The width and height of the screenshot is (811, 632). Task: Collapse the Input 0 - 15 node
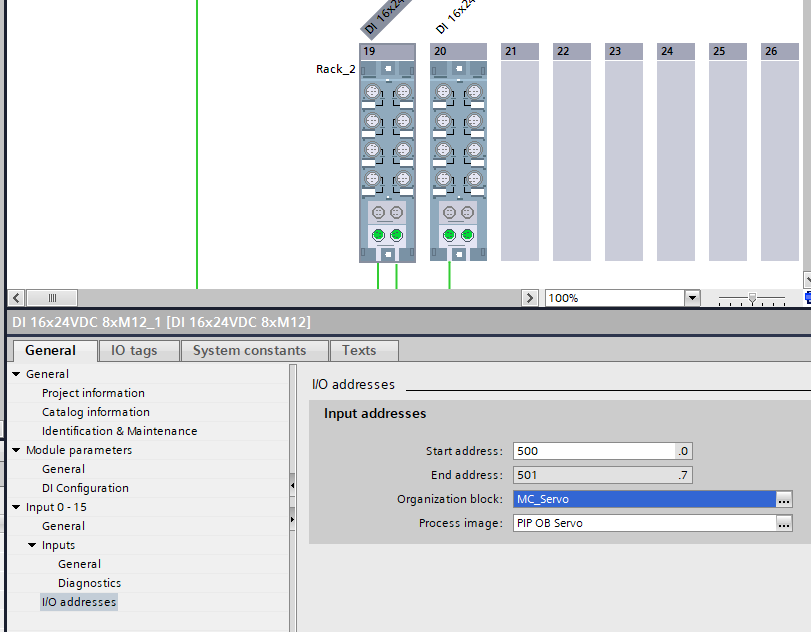[17, 507]
